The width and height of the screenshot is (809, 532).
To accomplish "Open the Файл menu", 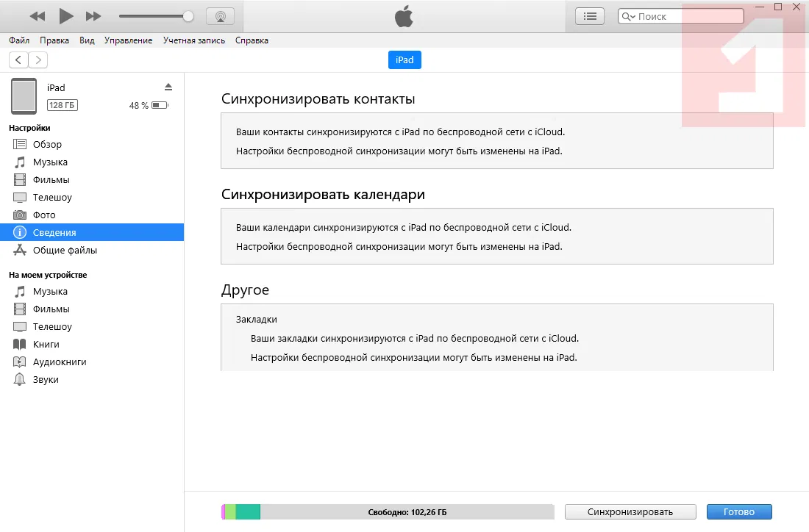I will 19,40.
